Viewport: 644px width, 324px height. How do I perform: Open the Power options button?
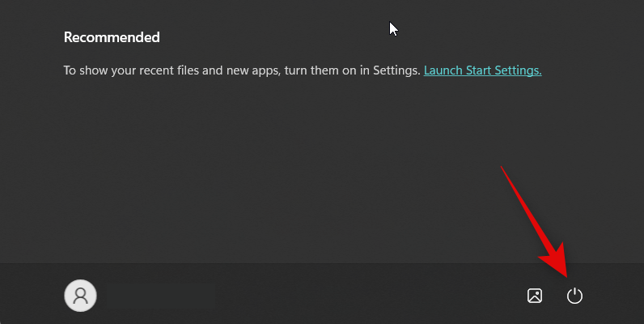[574, 296]
